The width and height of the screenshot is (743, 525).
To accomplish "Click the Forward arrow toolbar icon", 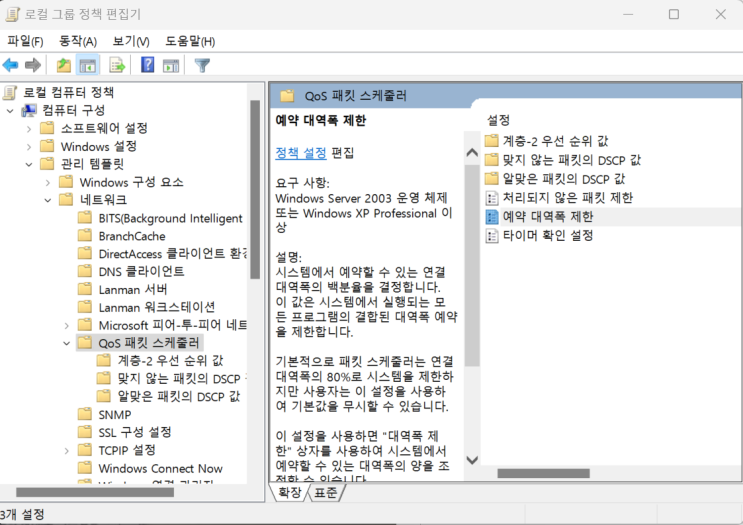I will [33, 65].
